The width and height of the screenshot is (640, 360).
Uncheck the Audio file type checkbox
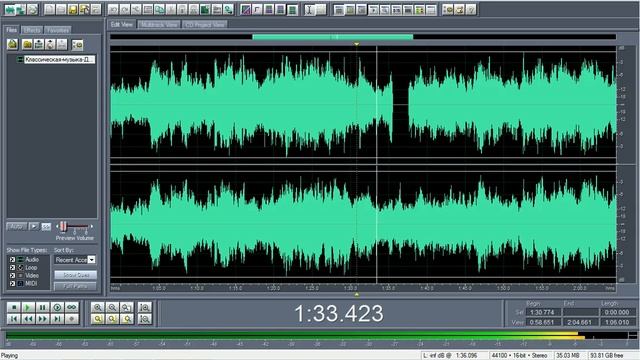point(12,260)
